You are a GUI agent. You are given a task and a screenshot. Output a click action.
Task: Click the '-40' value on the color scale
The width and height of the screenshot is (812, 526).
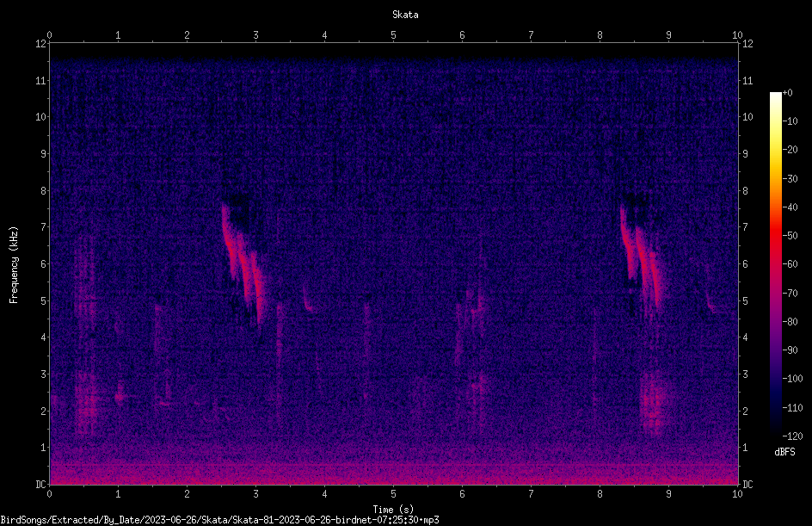790,207
